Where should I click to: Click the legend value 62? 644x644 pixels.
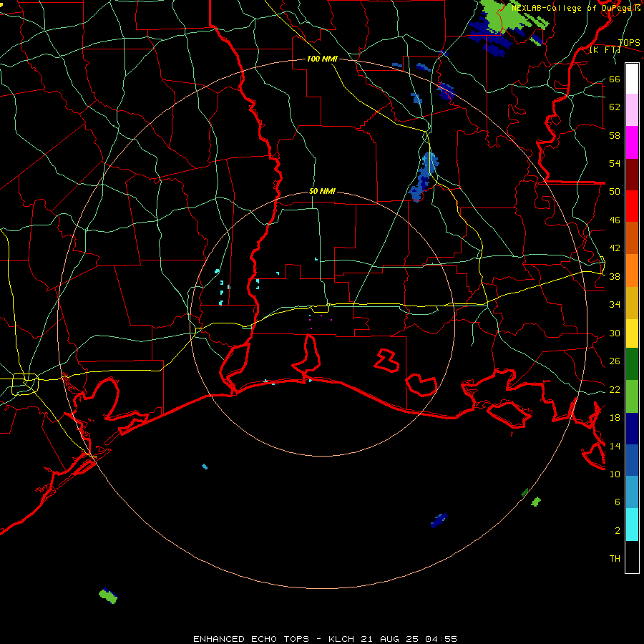615,107
